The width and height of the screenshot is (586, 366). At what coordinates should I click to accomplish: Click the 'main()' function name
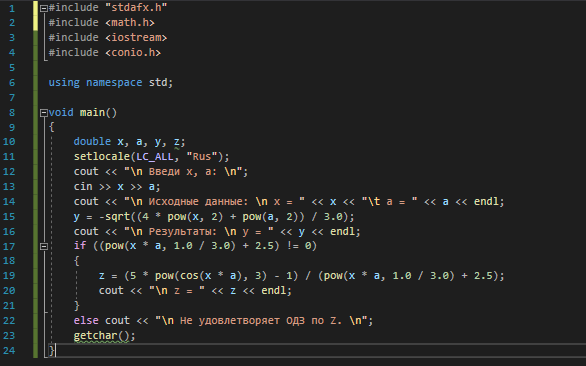tap(98, 112)
